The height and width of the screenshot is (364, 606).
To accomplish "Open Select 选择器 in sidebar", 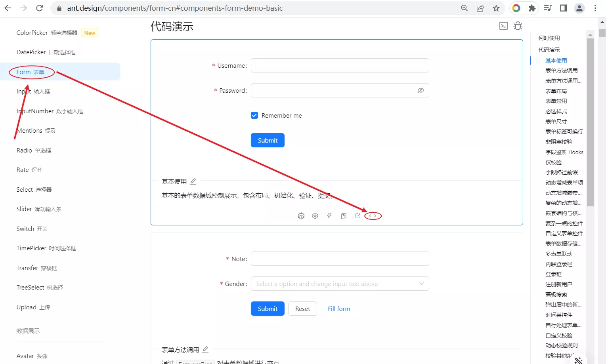I will 34,189.
